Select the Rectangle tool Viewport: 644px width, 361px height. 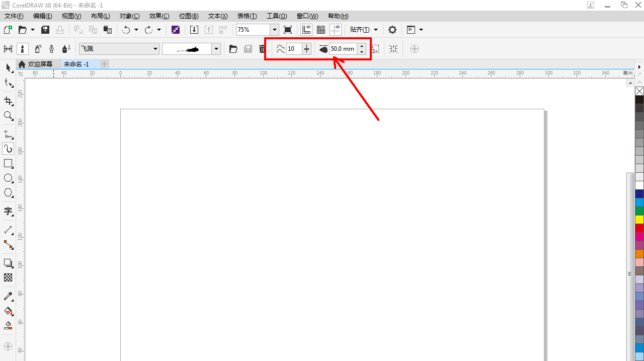8,164
